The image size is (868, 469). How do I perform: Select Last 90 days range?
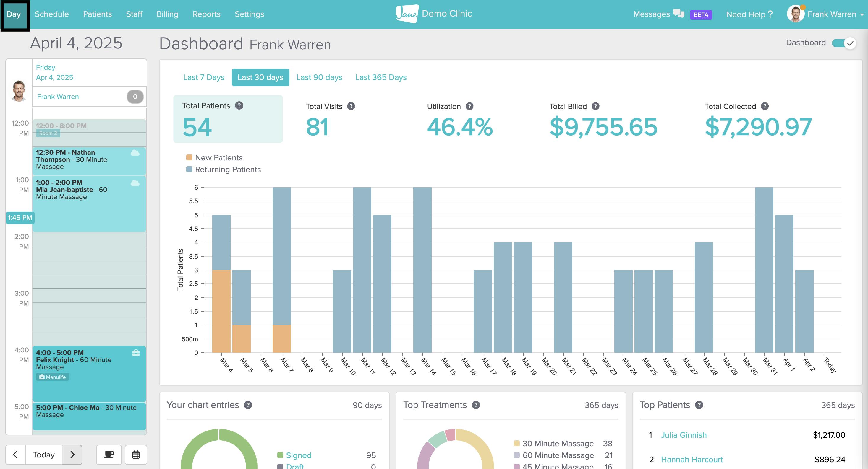point(319,77)
